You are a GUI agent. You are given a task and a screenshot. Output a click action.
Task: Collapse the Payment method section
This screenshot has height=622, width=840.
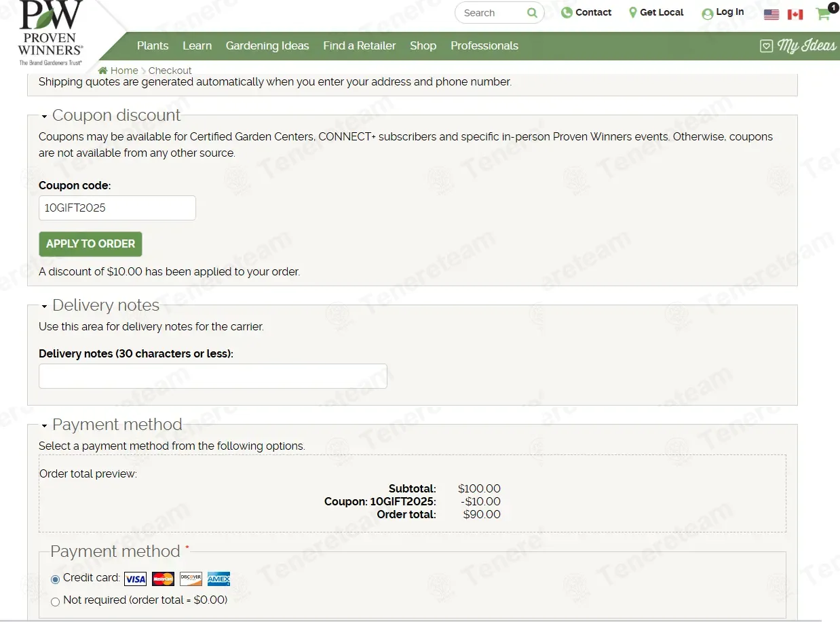pos(45,426)
